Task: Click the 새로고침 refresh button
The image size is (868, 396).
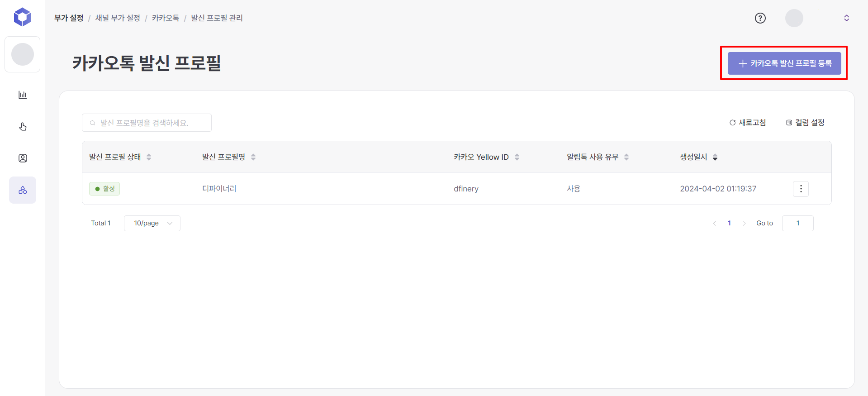Action: (x=748, y=123)
